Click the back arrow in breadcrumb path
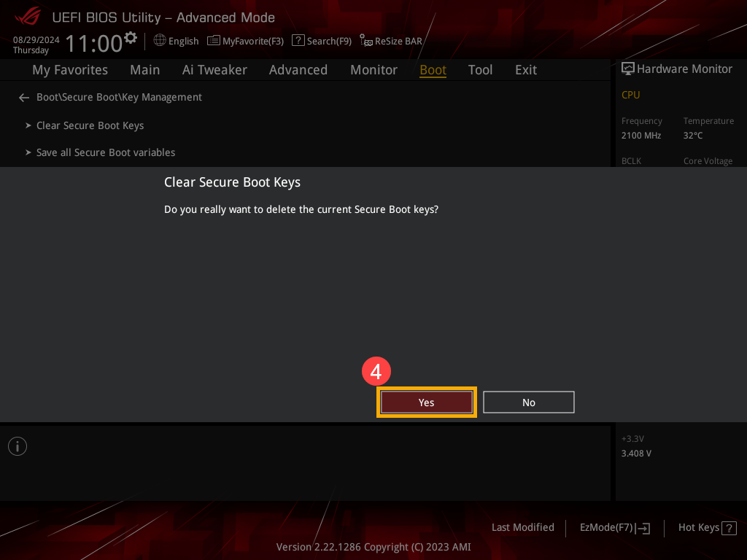Viewport: 747px width, 560px height. (x=24, y=98)
